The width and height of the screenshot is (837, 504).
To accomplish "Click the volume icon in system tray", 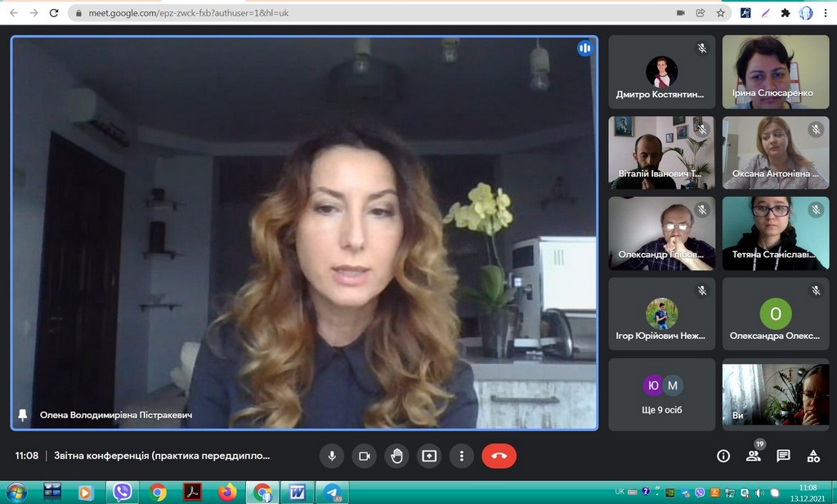I will [x=759, y=493].
